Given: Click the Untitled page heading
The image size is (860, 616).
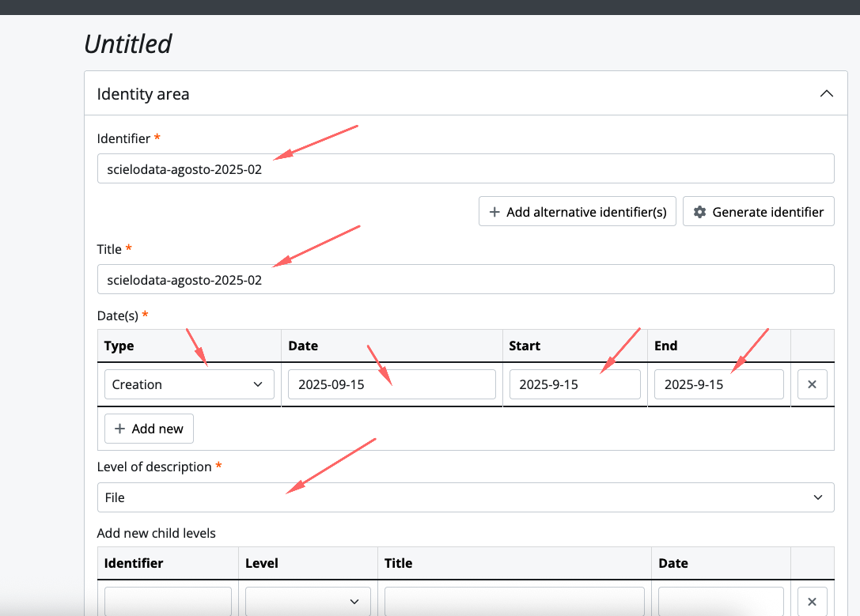Looking at the screenshot, I should tap(128, 43).
